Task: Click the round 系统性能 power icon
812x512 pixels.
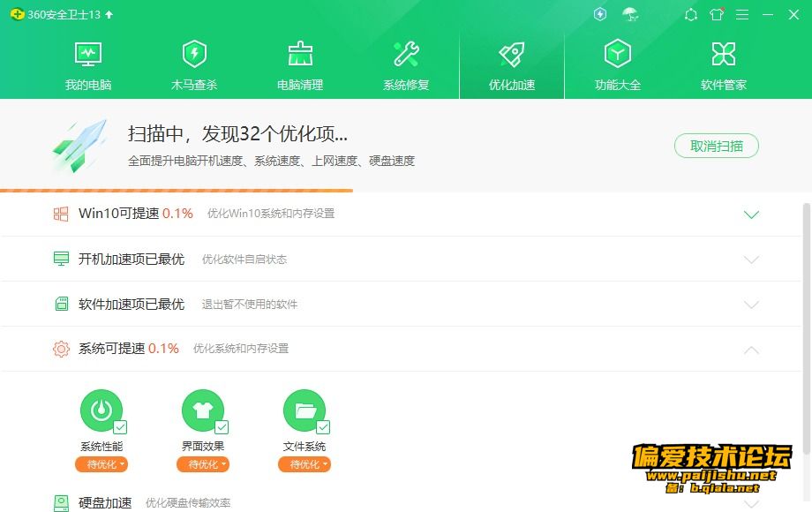Action: pyautogui.click(x=101, y=410)
